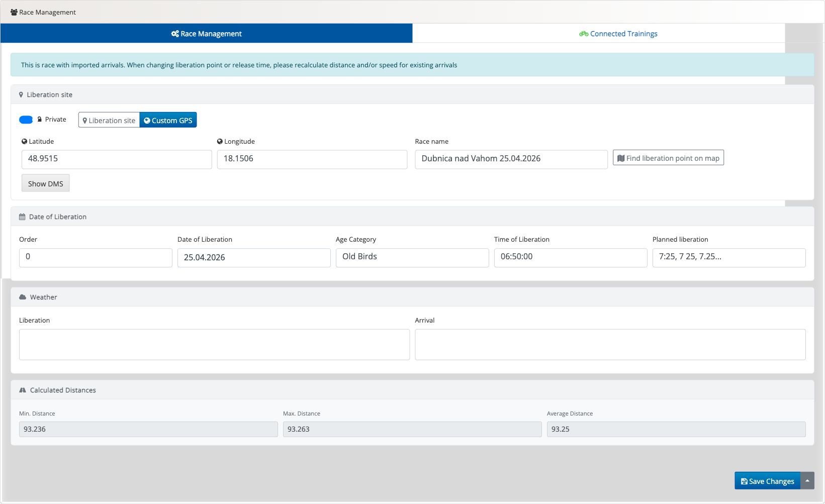Open the Date of Liberation date picker
The image size is (825, 504).
point(253,257)
